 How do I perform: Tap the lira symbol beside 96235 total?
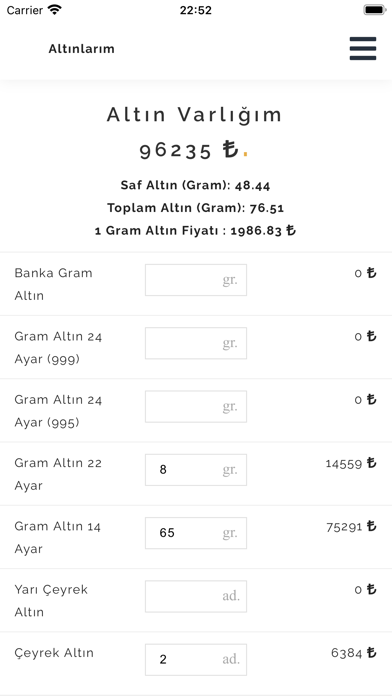point(231,150)
